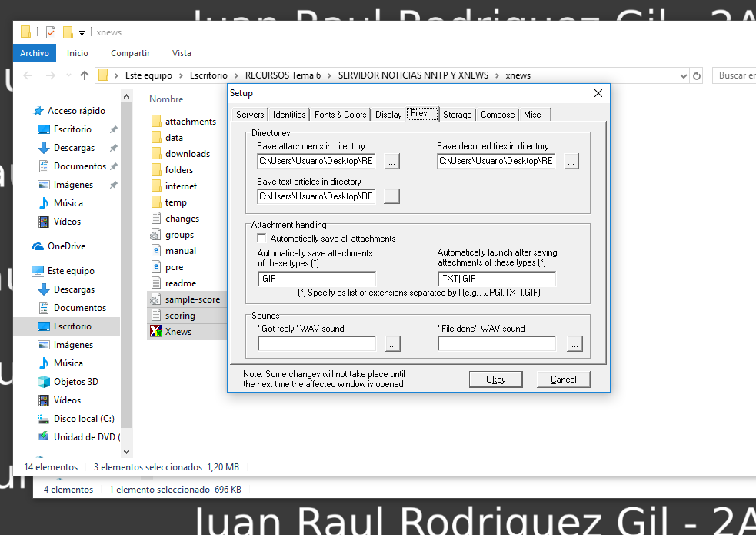Open the attachments folder icon
The height and width of the screenshot is (535, 756).
(156, 121)
